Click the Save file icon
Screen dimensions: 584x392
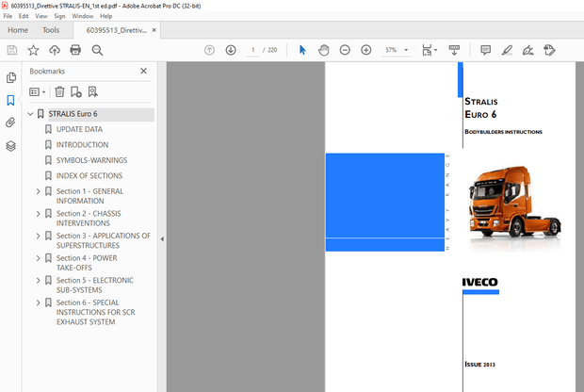[x=12, y=50]
